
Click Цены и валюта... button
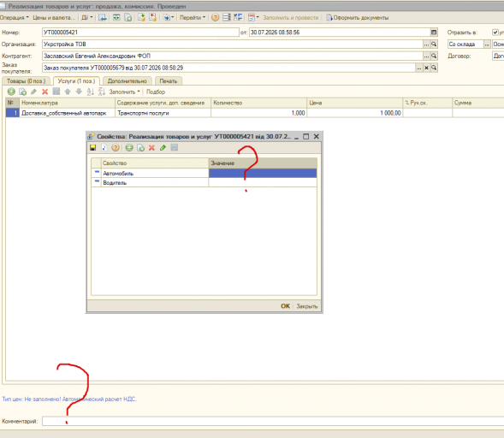click(x=54, y=18)
